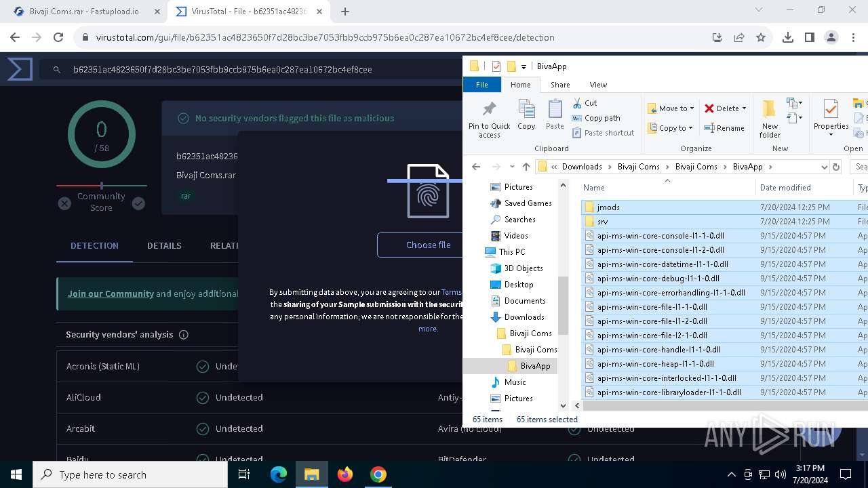Open the Delete dropdown arrow

coord(744,108)
